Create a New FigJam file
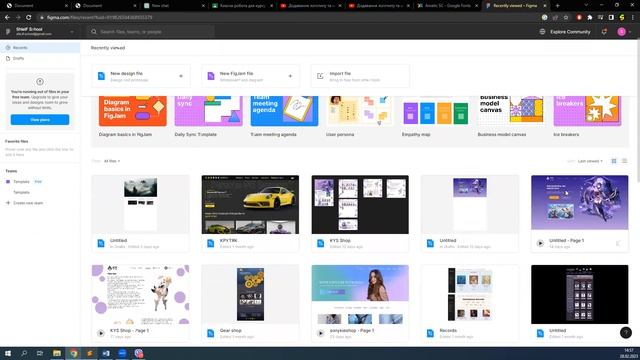The image size is (640, 360). click(251, 76)
